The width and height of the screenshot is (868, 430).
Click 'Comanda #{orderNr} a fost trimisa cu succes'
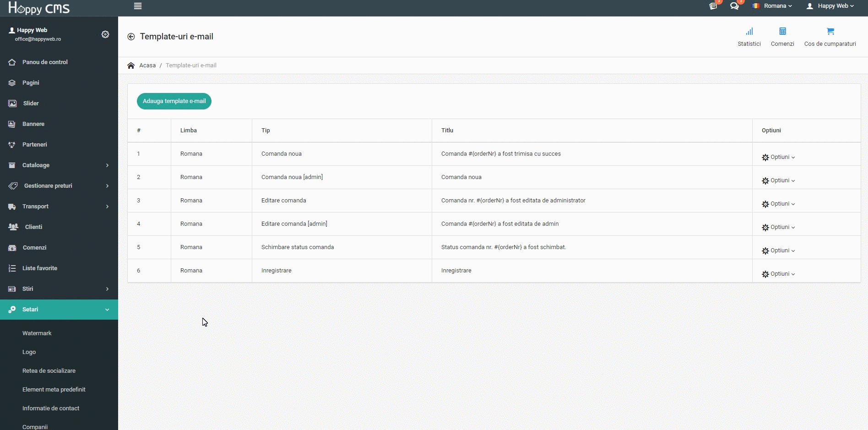(x=501, y=154)
